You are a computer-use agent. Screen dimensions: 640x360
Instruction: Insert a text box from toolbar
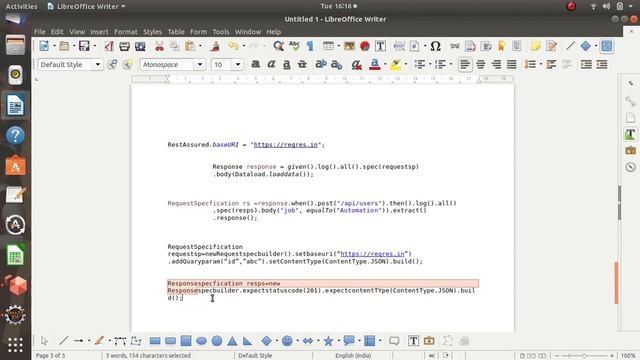click(x=380, y=46)
